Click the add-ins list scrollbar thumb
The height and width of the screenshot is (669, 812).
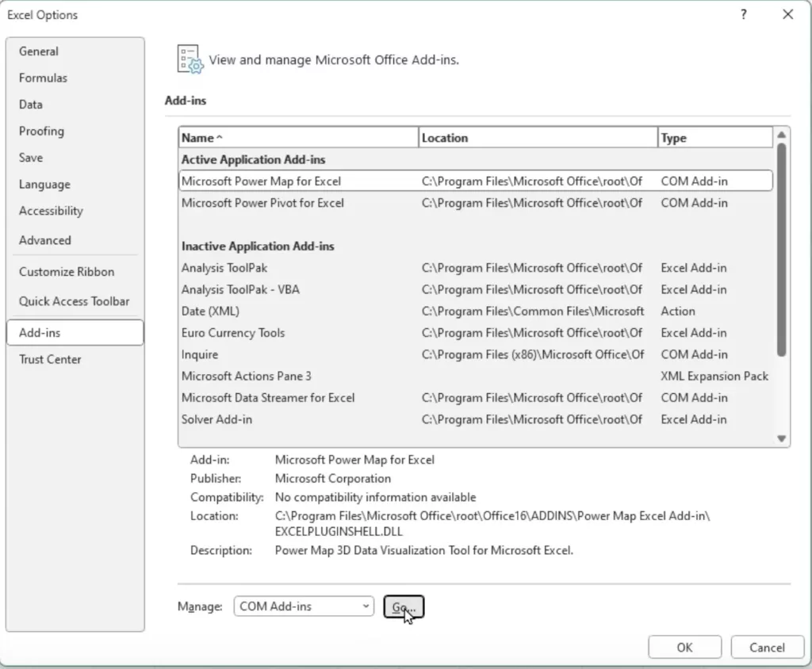point(781,250)
